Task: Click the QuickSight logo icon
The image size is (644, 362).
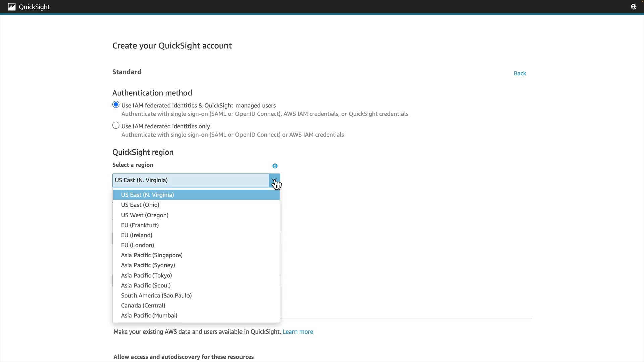Action: point(12,7)
